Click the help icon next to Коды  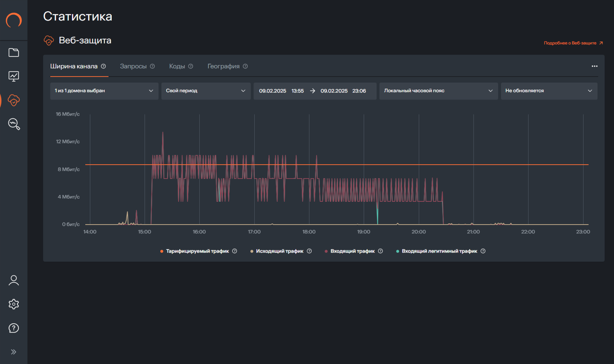(x=191, y=66)
